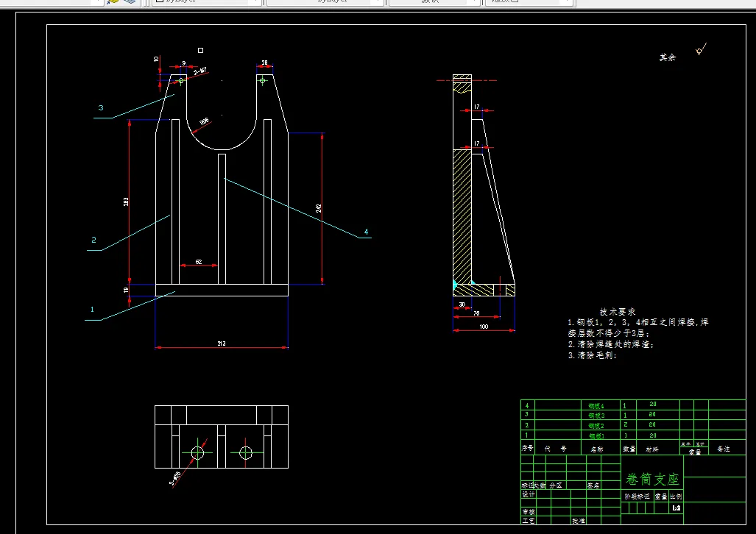Image resolution: width=756 pixels, height=534 pixels.
Task: Click the 备注 column header
Action: pyautogui.click(x=724, y=449)
